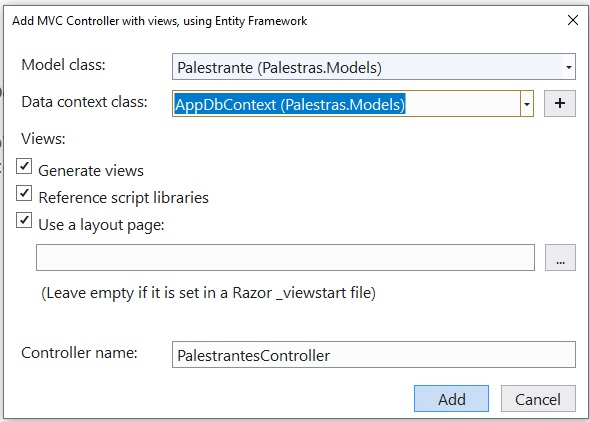This screenshot has height=422, width=590.
Task: Focus the empty layout page path field
Action: 285,258
